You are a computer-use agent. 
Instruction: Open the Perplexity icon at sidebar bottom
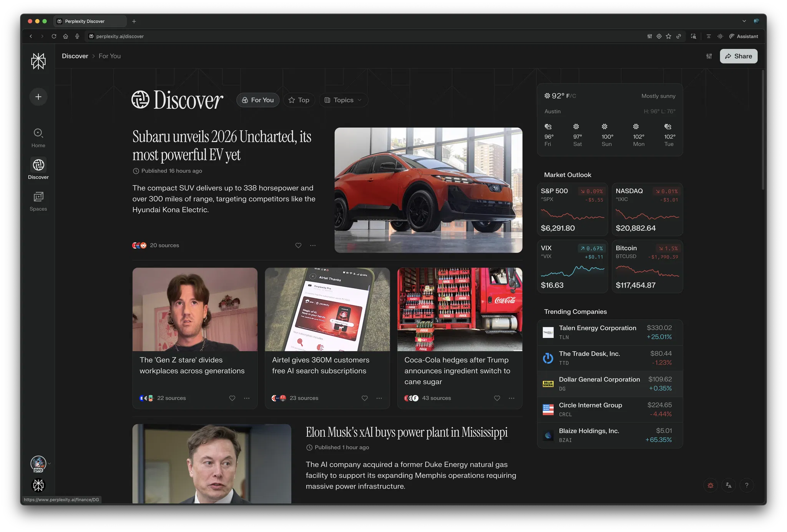click(38, 485)
